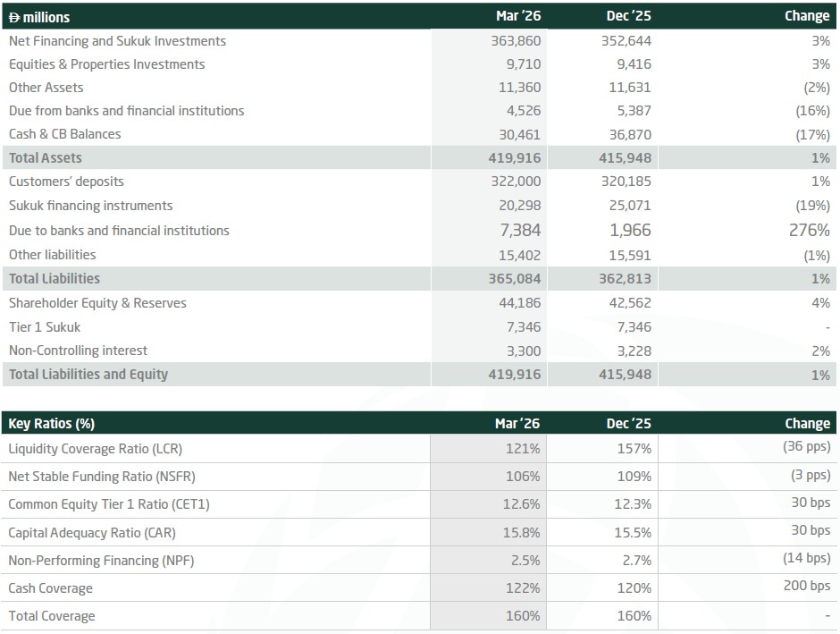Click the Capital Adequacy Ratio (CAR) label

92,532
